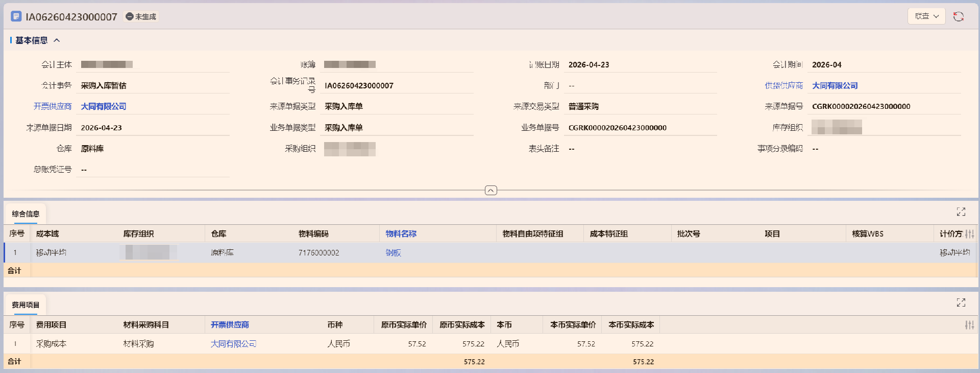Image resolution: width=980 pixels, height=373 pixels.
Task: Open 大同有限公司 link in the 费用项目 row
Action: click(233, 344)
